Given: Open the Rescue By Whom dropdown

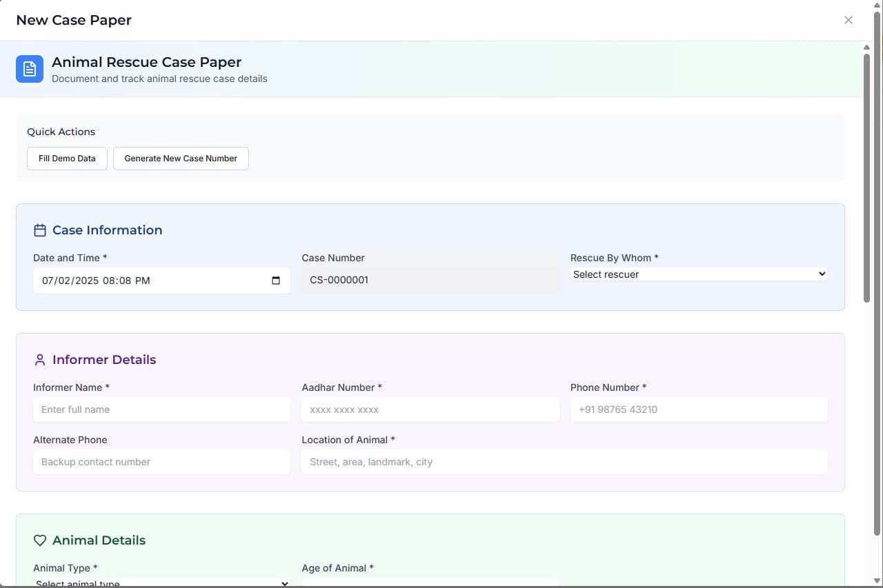Looking at the screenshot, I should click(699, 274).
